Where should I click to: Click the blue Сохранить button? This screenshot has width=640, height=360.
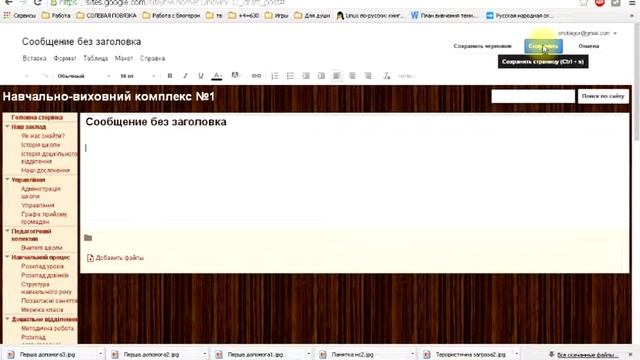543,46
